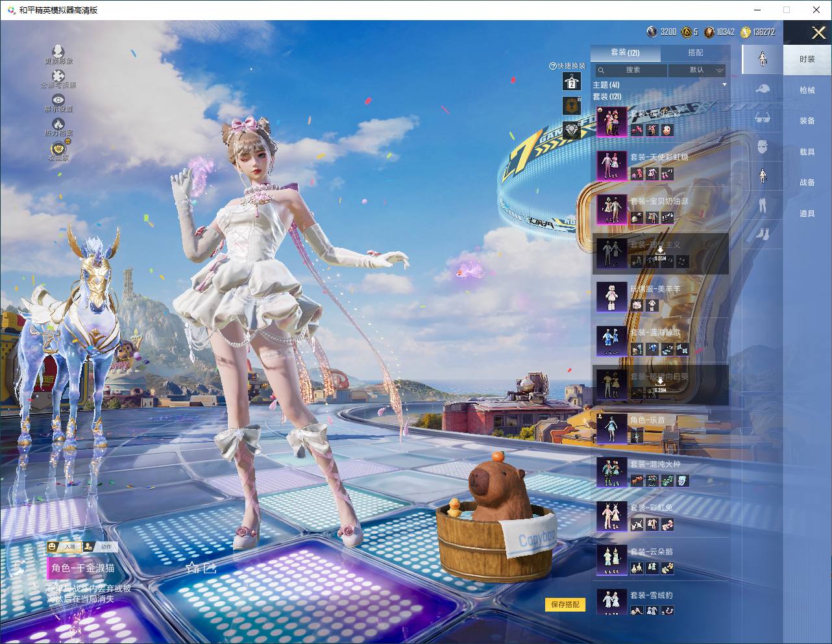Image resolution: width=832 pixels, height=644 pixels.
Task: Click the first piece icon under 云朵鹅
Action: pos(637,568)
